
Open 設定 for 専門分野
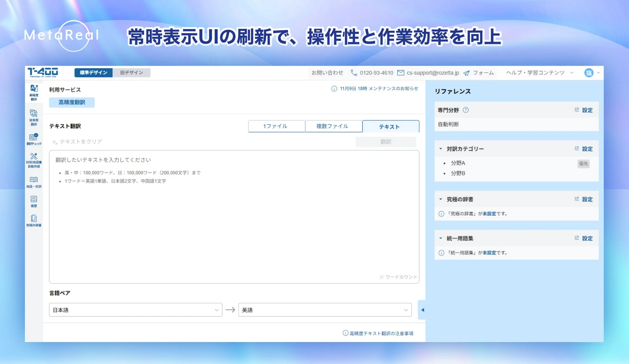click(x=587, y=110)
